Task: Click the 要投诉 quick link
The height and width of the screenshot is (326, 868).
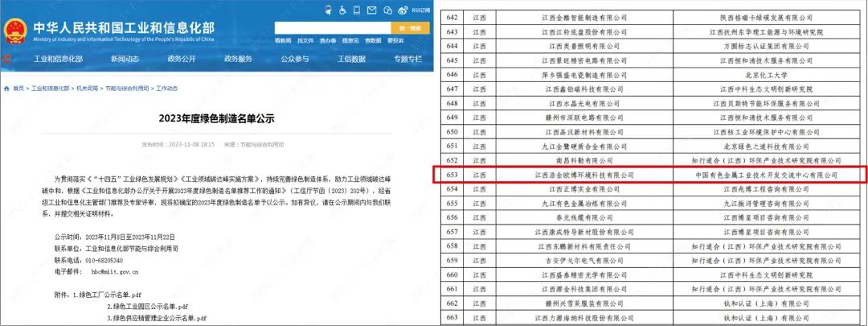Action: pyautogui.click(x=395, y=41)
